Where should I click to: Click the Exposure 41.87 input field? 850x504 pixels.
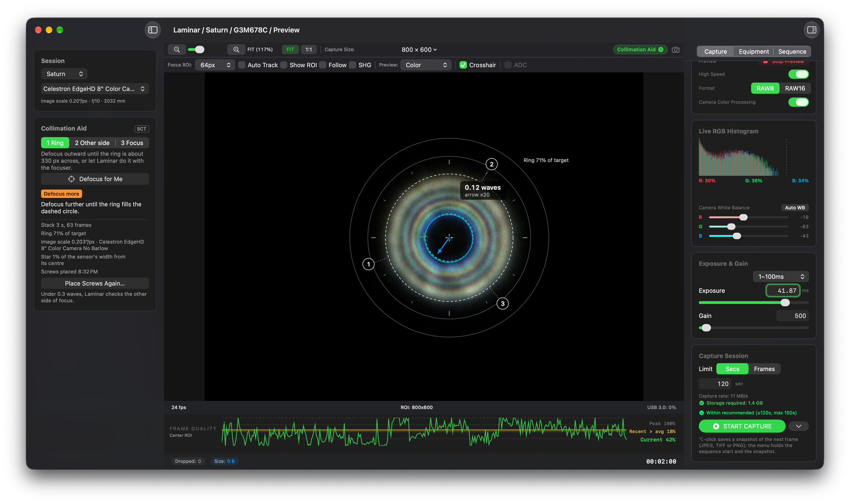(x=783, y=291)
